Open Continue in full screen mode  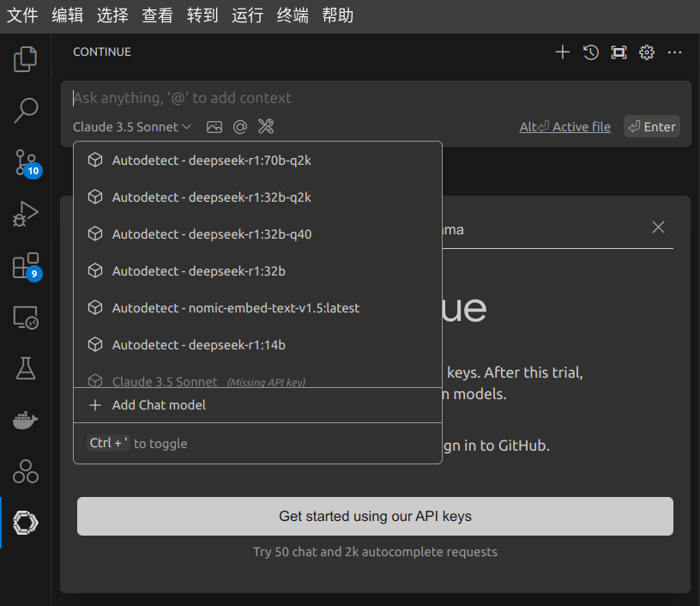619,52
